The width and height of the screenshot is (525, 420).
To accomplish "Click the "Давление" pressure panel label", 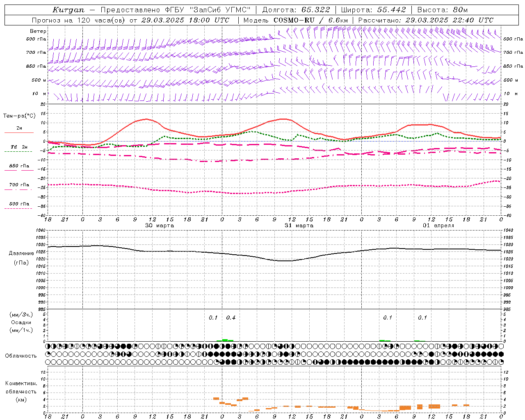I will (21, 253).
